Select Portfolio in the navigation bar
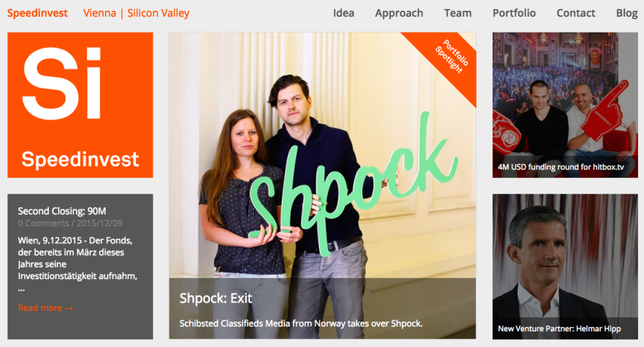Viewport: 644px width, 347px height. click(514, 13)
